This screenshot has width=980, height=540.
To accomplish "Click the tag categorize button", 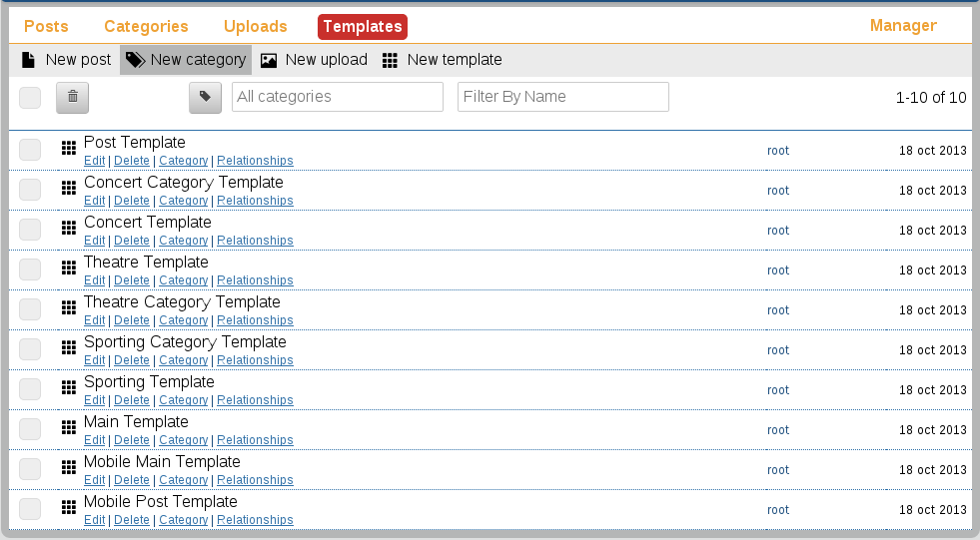I will (x=205, y=98).
